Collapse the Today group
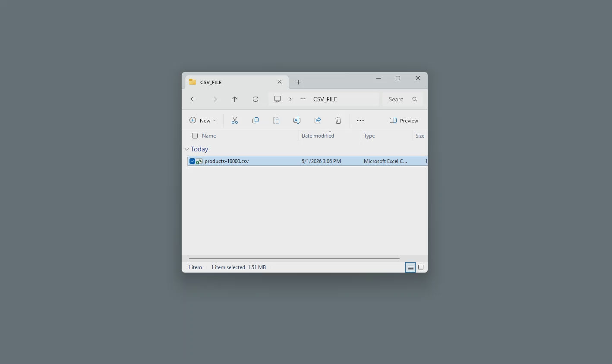The width and height of the screenshot is (612, 364). coord(187,149)
